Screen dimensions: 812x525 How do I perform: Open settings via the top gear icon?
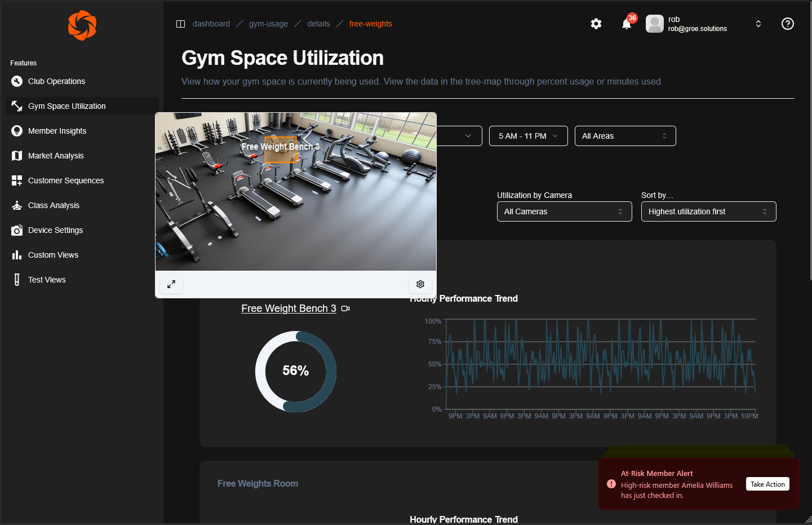click(596, 24)
